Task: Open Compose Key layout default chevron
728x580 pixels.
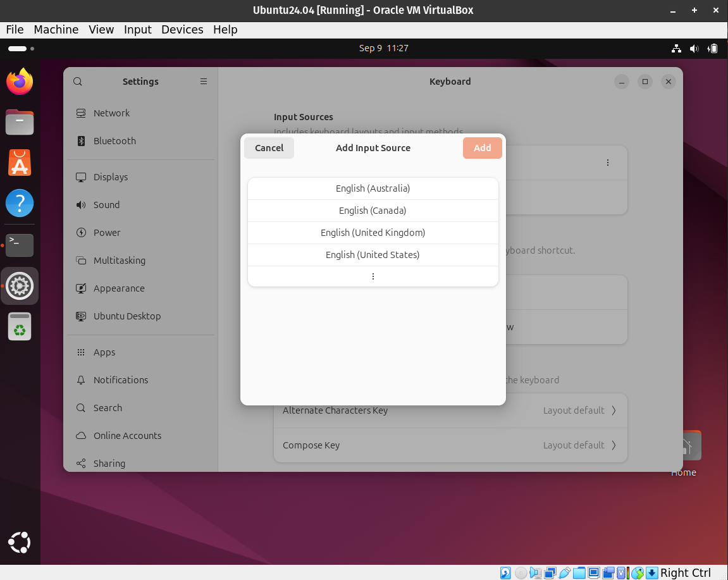Action: (x=614, y=445)
